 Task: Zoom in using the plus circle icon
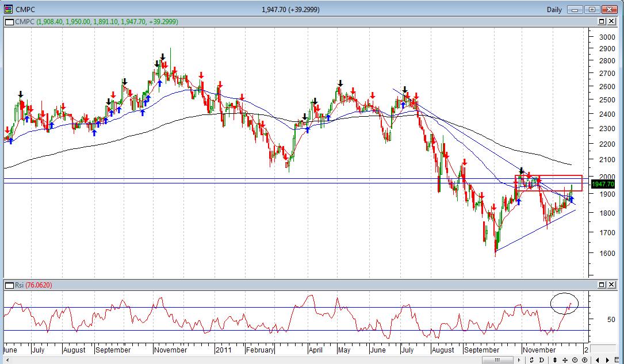click(584, 359)
